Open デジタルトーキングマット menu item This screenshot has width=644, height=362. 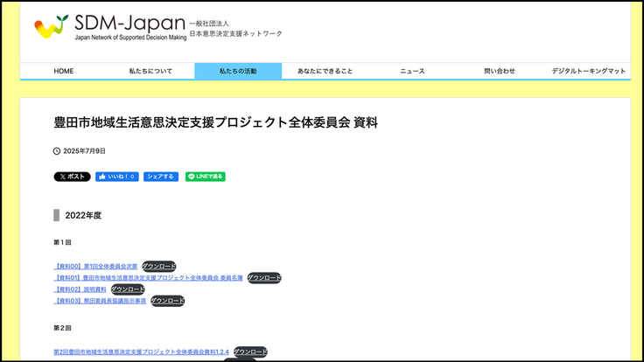tap(588, 71)
